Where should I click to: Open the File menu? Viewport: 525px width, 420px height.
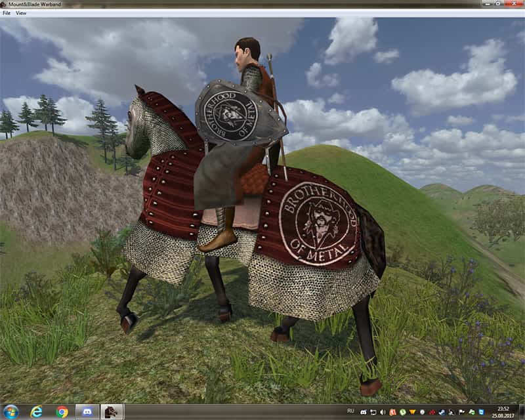click(7, 12)
